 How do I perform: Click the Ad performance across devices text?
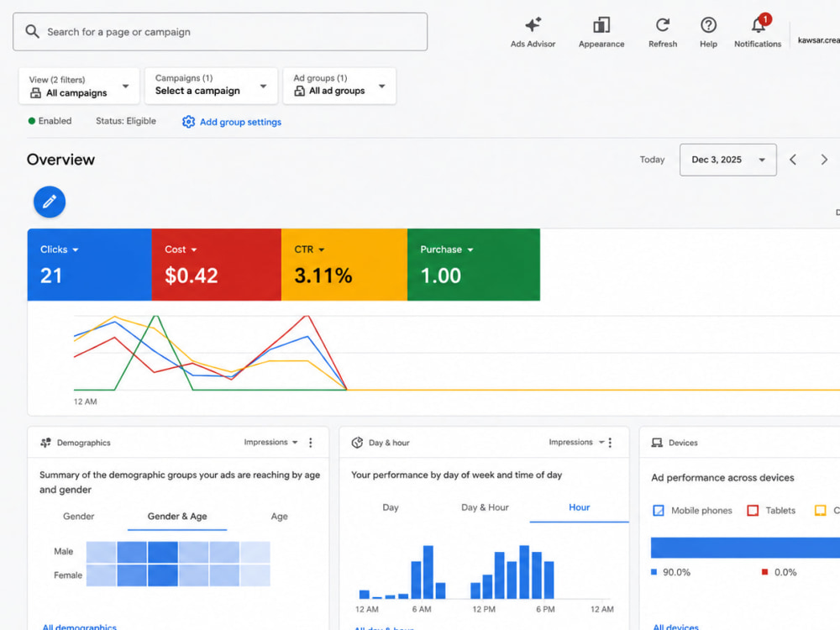pyautogui.click(x=722, y=478)
